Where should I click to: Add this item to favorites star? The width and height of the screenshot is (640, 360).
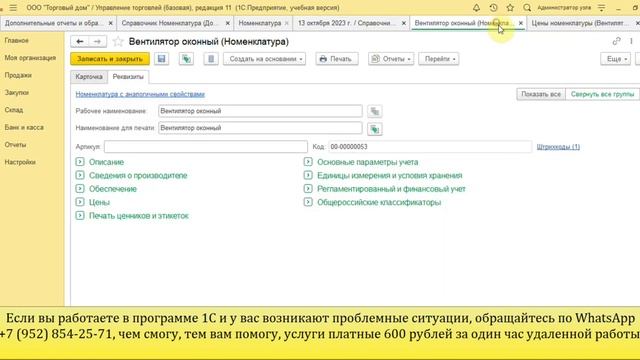[x=118, y=41]
